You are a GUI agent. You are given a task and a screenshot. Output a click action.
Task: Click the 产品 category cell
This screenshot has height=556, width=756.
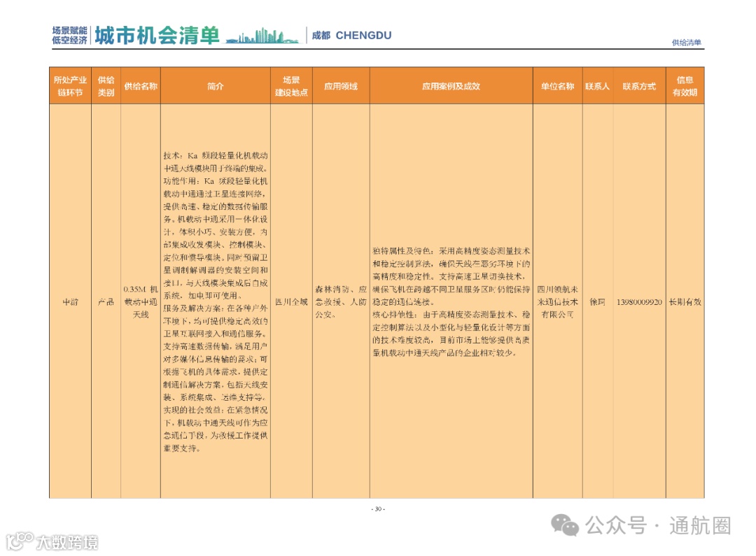(x=106, y=302)
